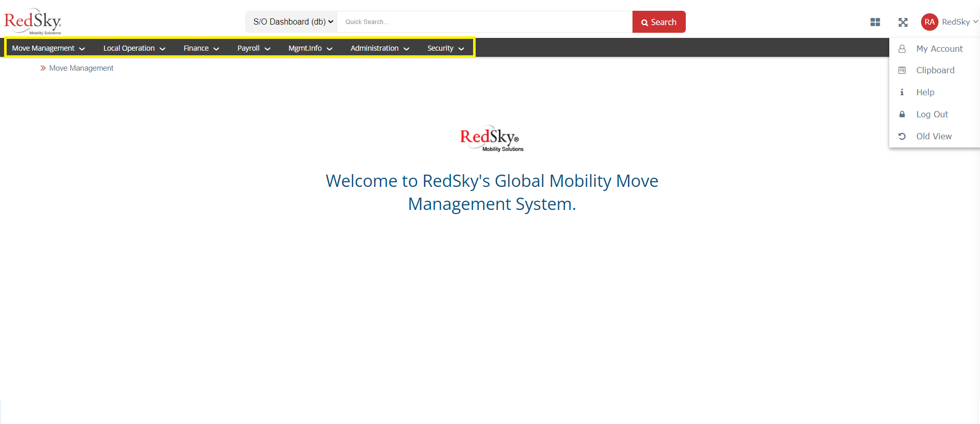Click the Help info icon
The height and width of the screenshot is (424, 980).
(x=902, y=92)
